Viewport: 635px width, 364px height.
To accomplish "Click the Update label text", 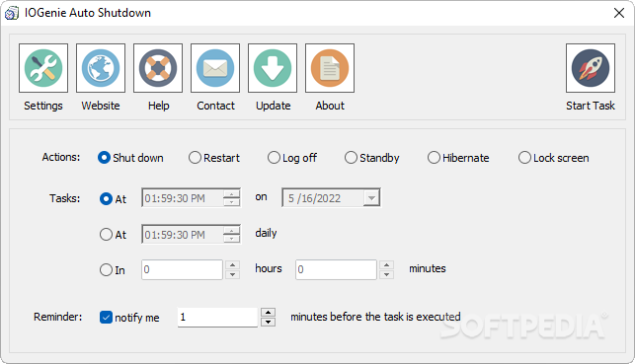I will (x=273, y=106).
